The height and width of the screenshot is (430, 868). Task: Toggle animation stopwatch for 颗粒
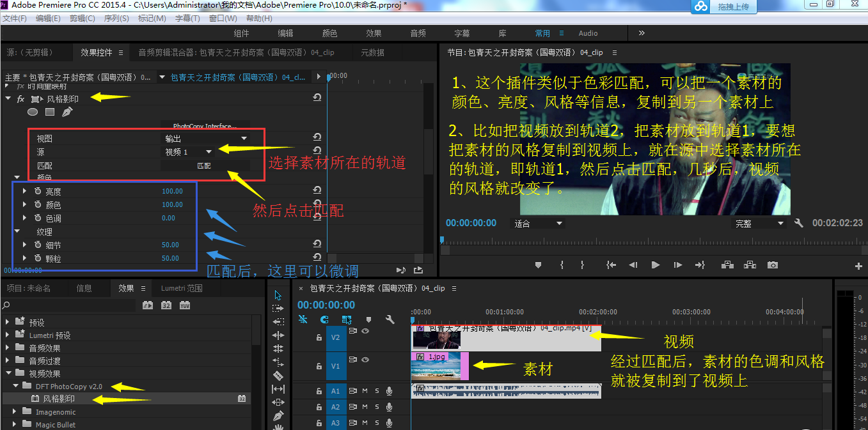pyautogui.click(x=38, y=258)
